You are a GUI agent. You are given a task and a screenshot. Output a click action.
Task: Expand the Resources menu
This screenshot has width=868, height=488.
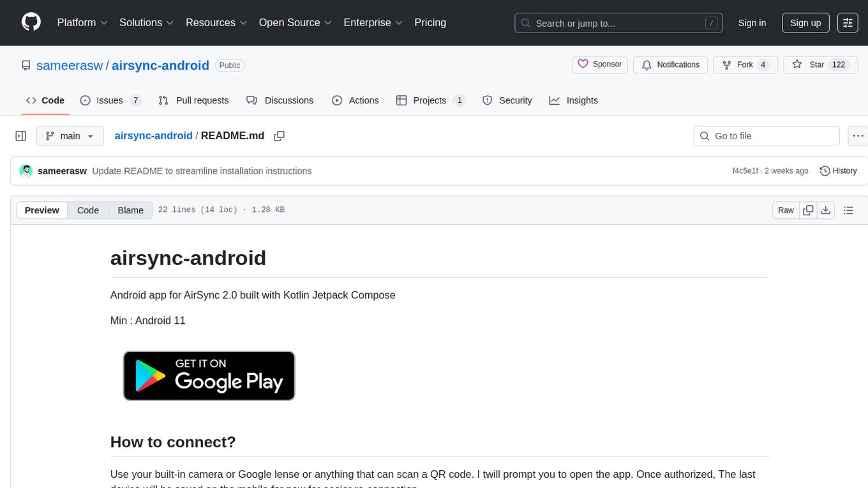tap(216, 22)
